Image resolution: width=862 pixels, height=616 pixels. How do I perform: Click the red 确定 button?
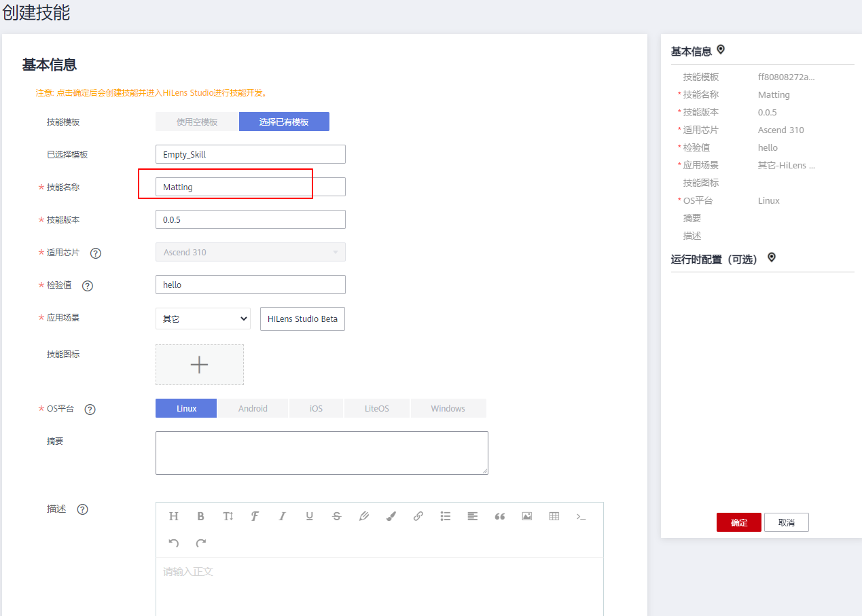coord(738,522)
